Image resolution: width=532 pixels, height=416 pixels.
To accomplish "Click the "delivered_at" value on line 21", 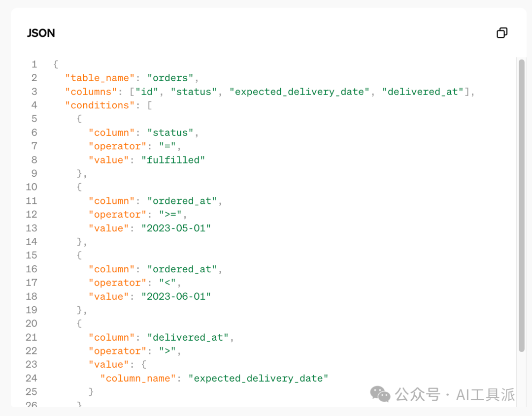I will point(188,337).
